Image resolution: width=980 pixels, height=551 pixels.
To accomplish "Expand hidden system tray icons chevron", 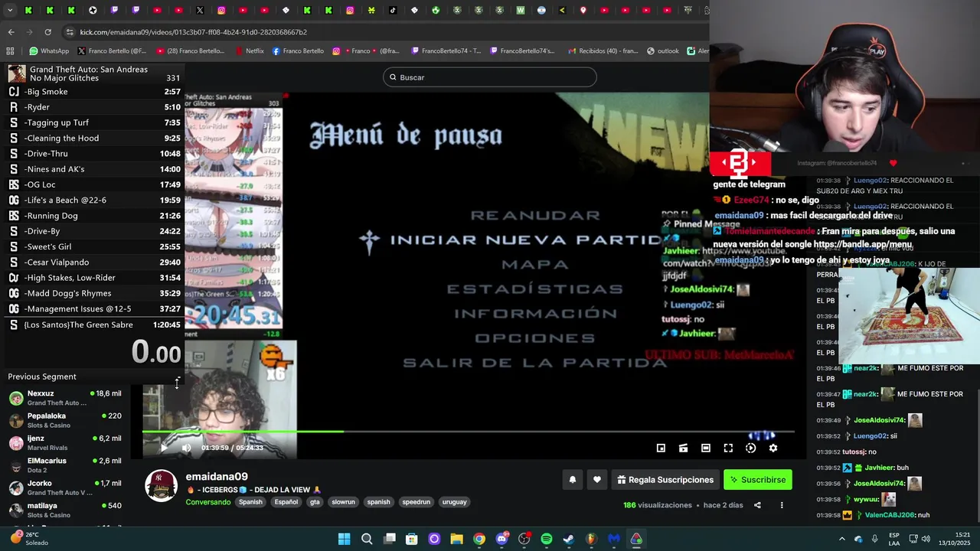I will (x=841, y=539).
